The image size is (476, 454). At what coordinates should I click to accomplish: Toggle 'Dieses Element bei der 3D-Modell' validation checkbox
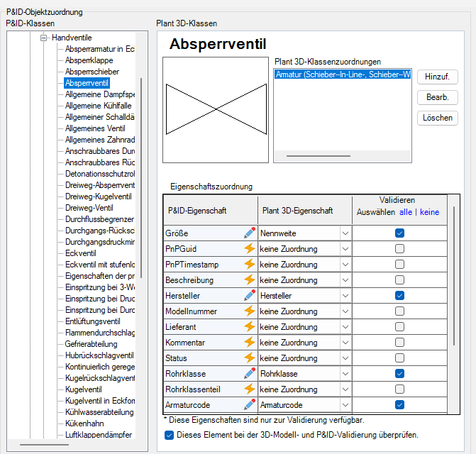click(169, 435)
